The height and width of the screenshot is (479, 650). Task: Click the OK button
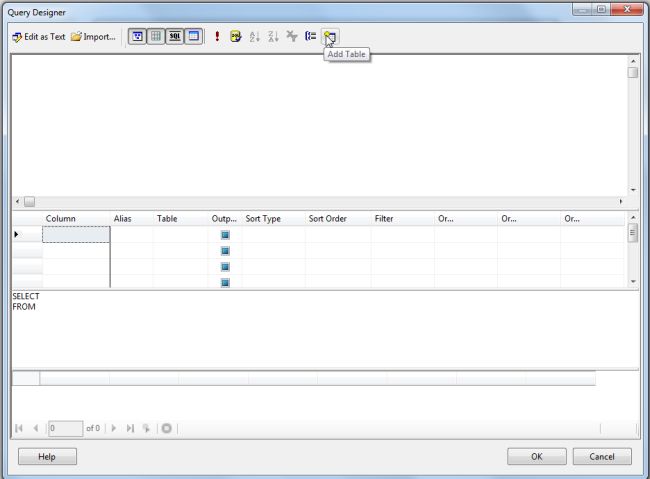pos(537,457)
